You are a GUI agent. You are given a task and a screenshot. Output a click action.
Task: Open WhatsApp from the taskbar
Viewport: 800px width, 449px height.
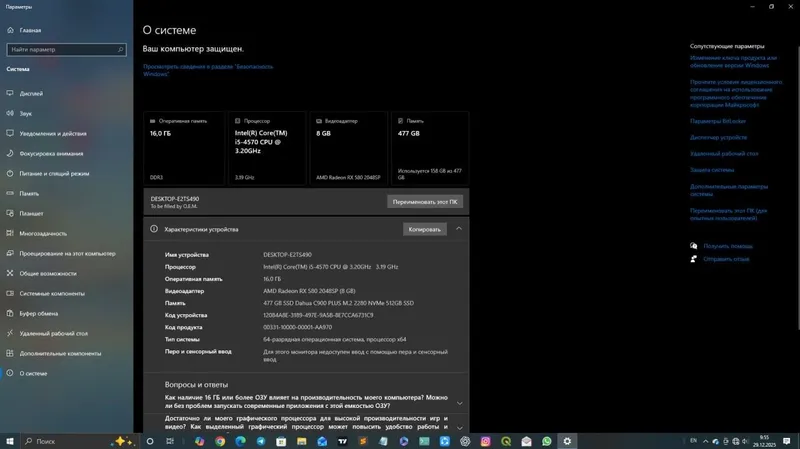546,441
